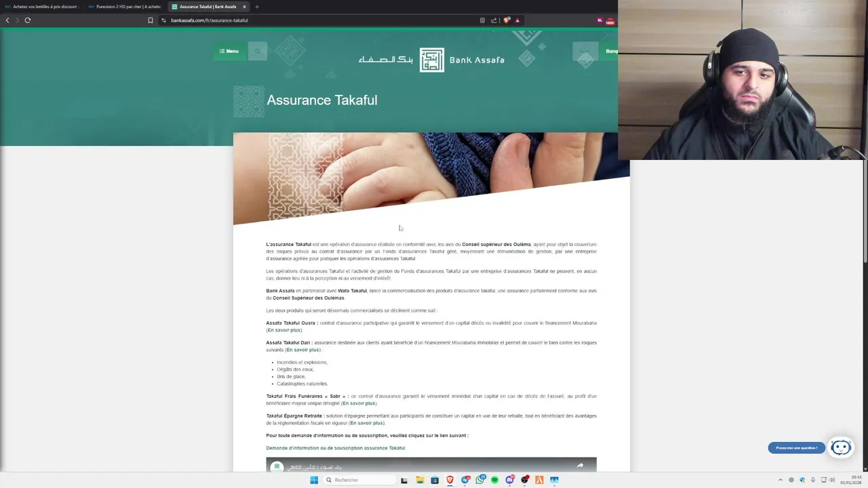Switch to 'Achetez vos lentilles' tab
Screen dimensions: 868x488
click(41, 7)
